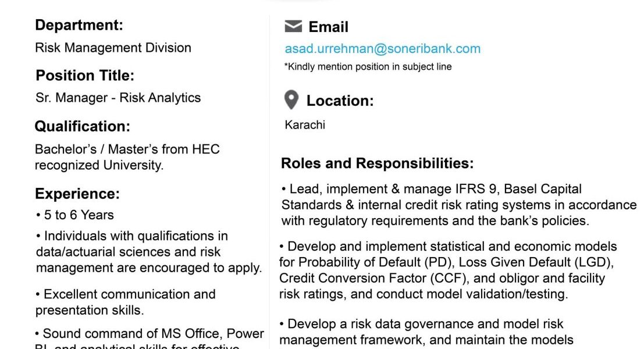Select Sr. Manager - Risk Analytics text
The image size is (644, 349).
tap(118, 98)
